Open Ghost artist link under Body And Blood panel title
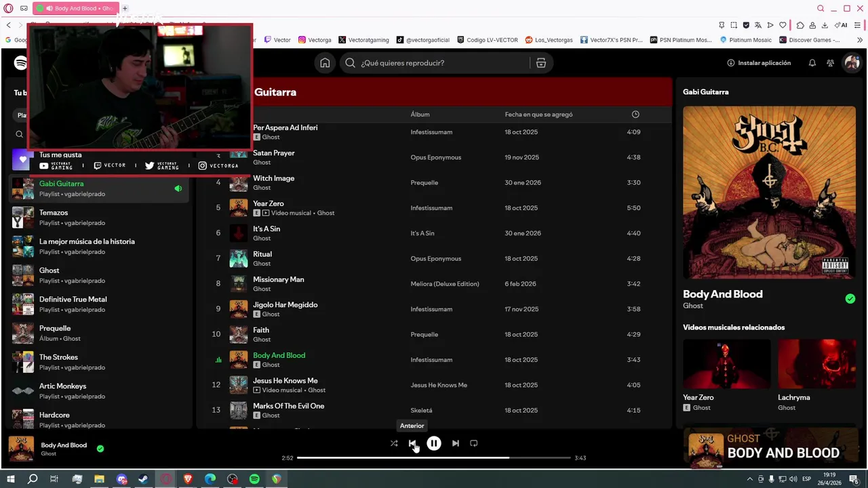The height and width of the screenshot is (488, 868). 692,306
